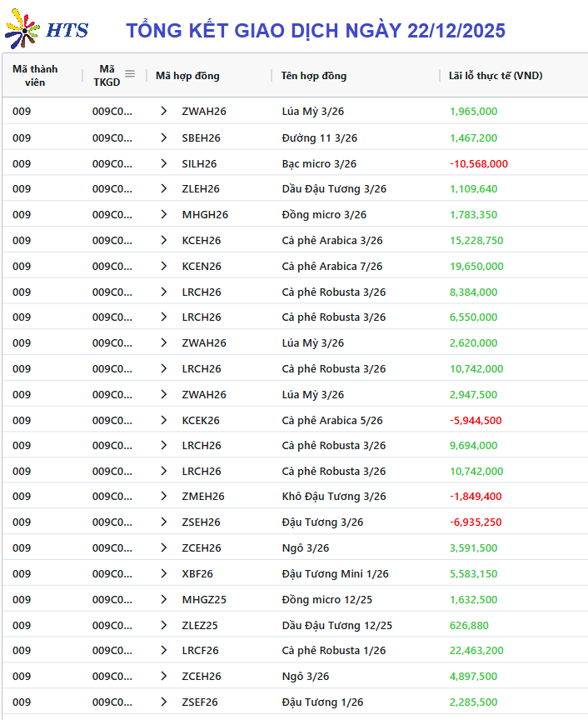Expand the MHGZ25 contract row
This screenshot has width=588, height=720.
coord(164,599)
